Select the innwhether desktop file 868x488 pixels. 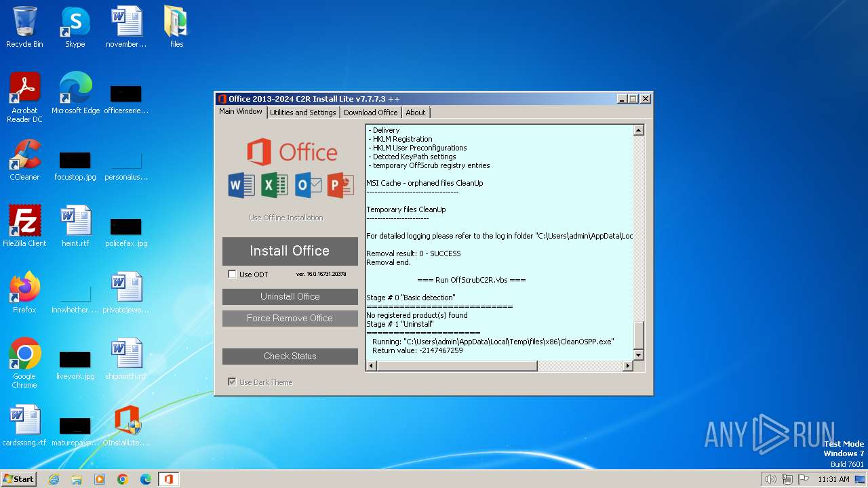click(x=75, y=298)
